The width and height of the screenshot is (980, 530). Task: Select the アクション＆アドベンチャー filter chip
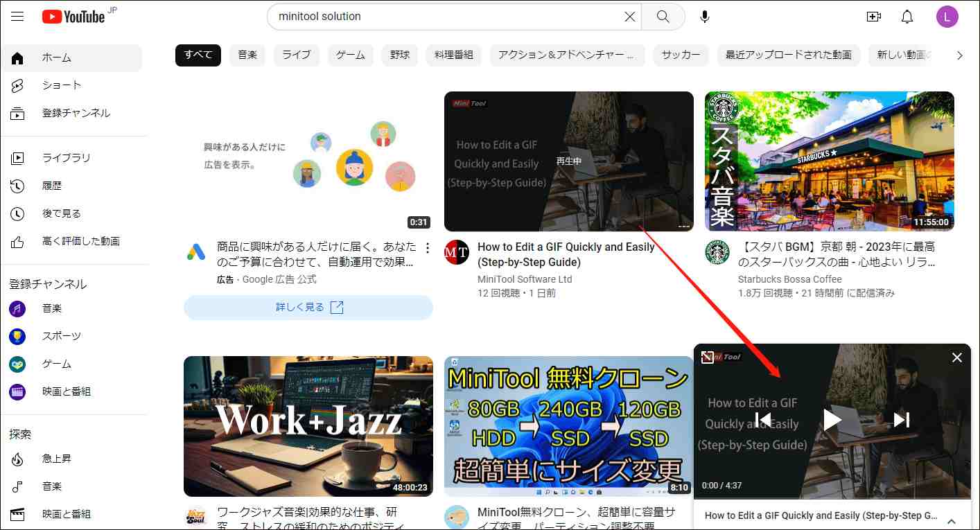tap(568, 55)
